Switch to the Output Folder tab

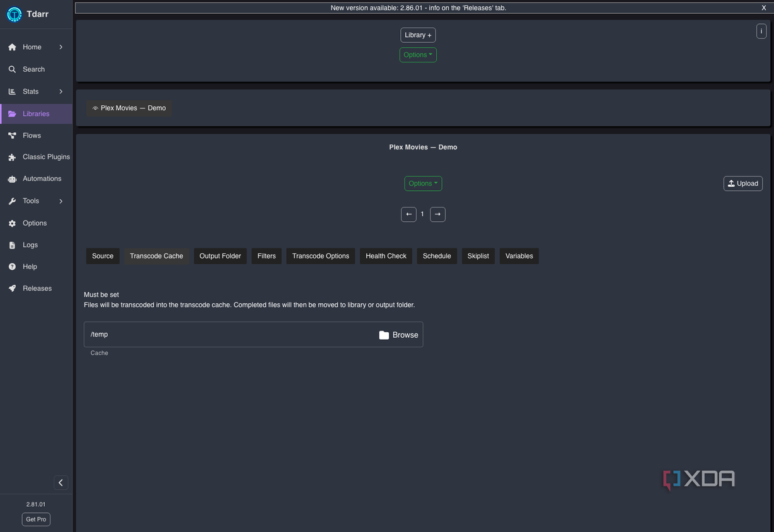point(220,256)
